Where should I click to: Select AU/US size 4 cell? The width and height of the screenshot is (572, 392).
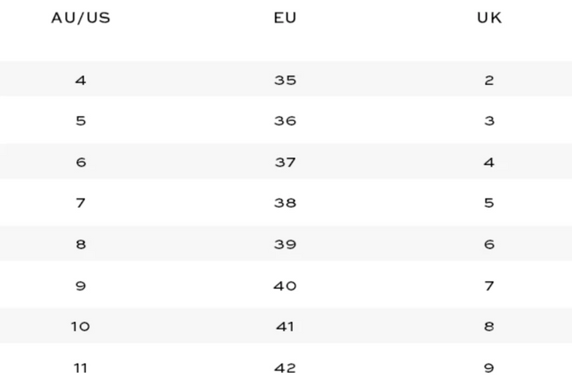point(80,80)
